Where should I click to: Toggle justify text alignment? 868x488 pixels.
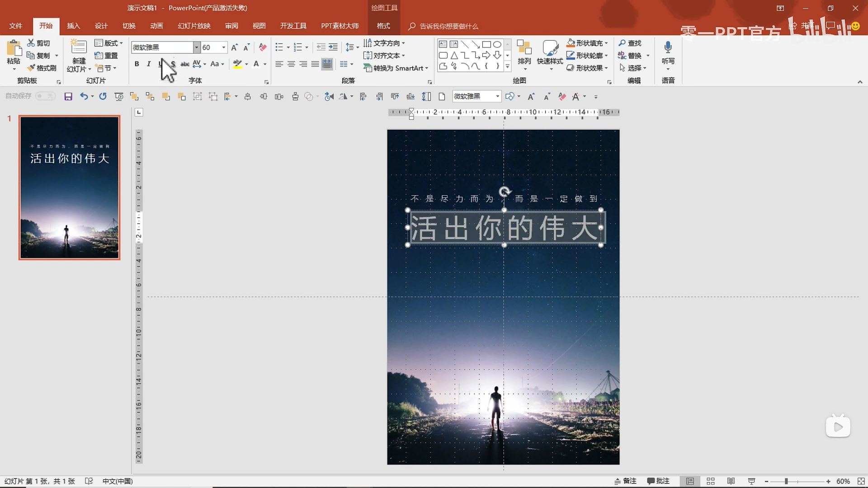(x=315, y=64)
